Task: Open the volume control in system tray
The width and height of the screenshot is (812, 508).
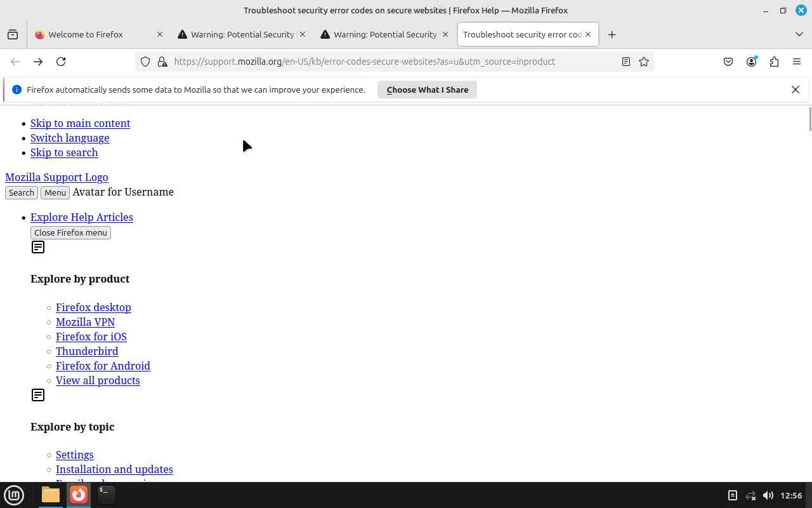Action: (x=768, y=495)
